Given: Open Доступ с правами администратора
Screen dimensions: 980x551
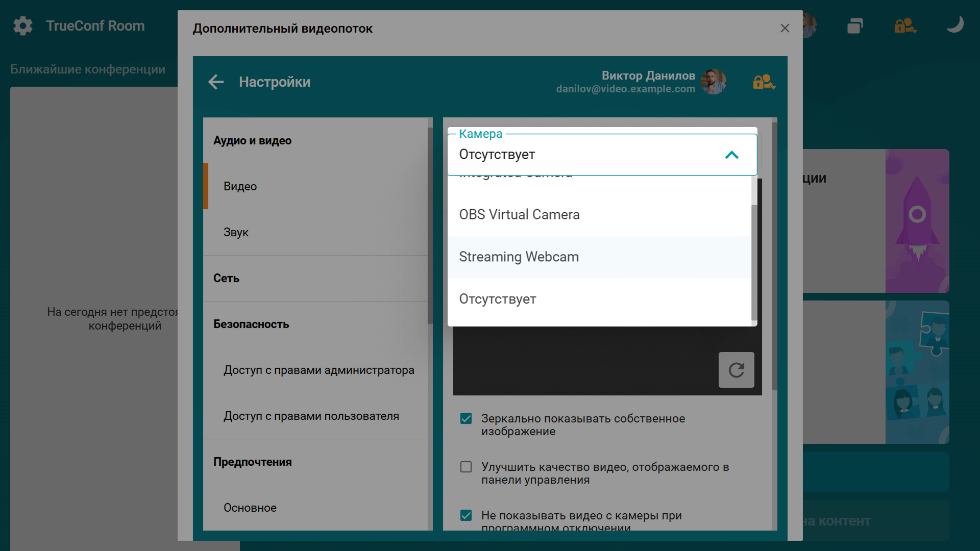Looking at the screenshot, I should (x=315, y=370).
